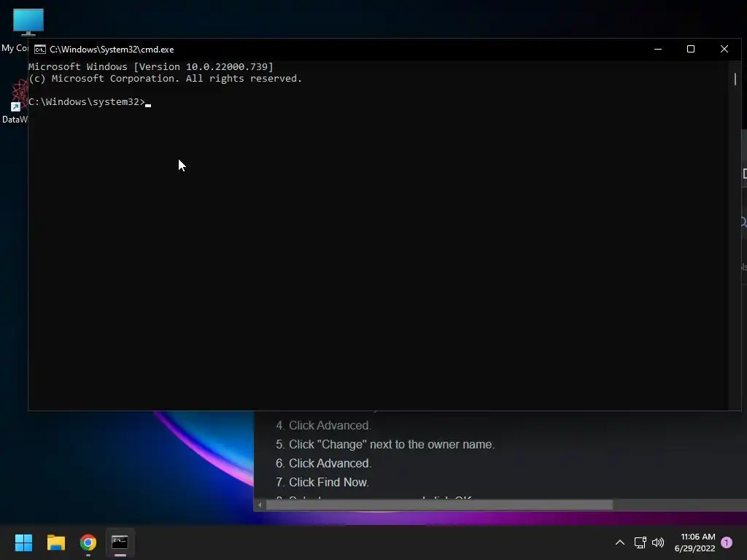Screen dimensions: 747x560
Task: Maximize the cmd.exe window
Action: click(x=691, y=49)
